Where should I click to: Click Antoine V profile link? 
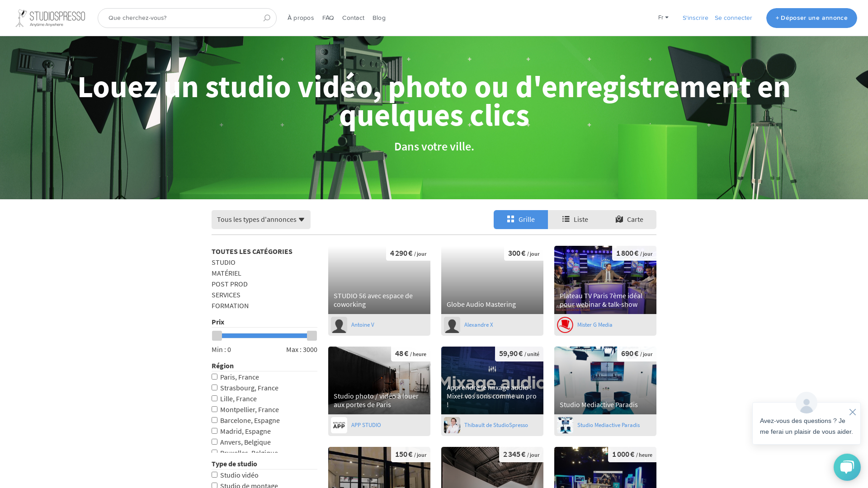363,325
